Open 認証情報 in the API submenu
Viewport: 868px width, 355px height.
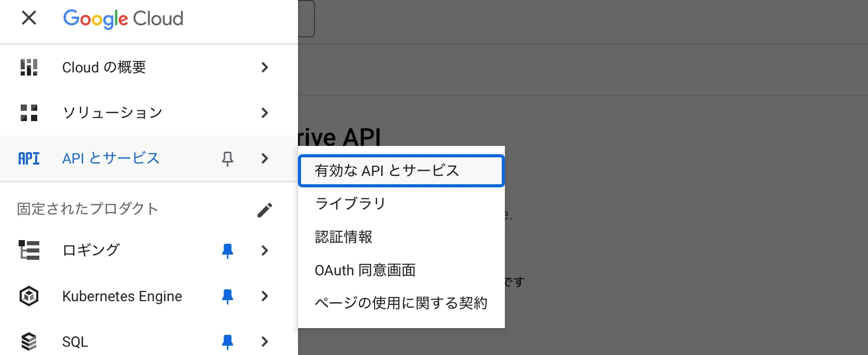(343, 237)
